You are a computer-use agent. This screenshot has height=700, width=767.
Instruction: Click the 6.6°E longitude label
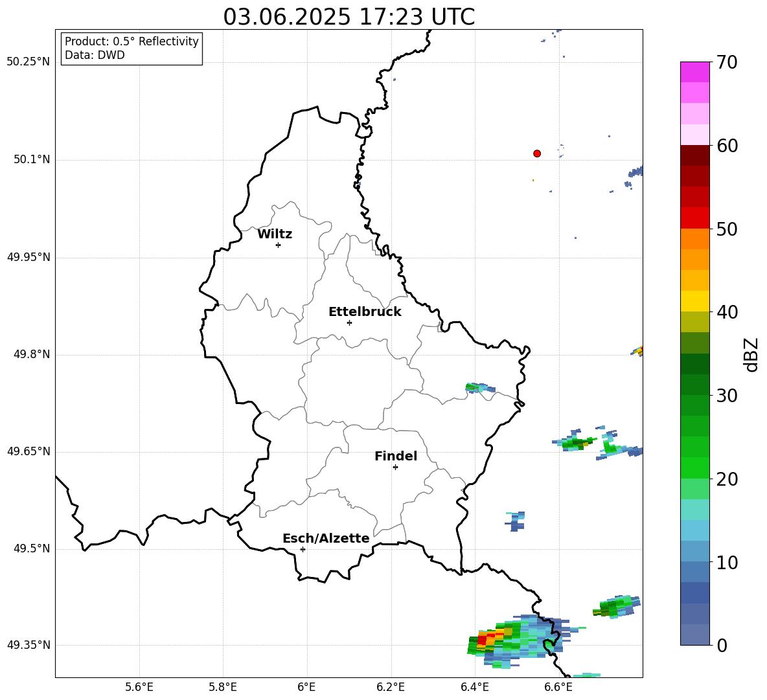tap(558, 687)
